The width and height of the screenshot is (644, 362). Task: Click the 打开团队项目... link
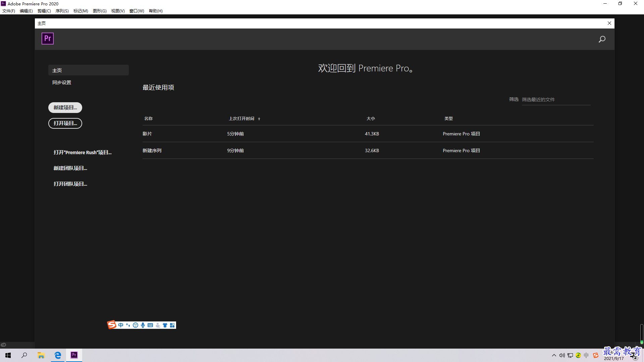point(70,184)
